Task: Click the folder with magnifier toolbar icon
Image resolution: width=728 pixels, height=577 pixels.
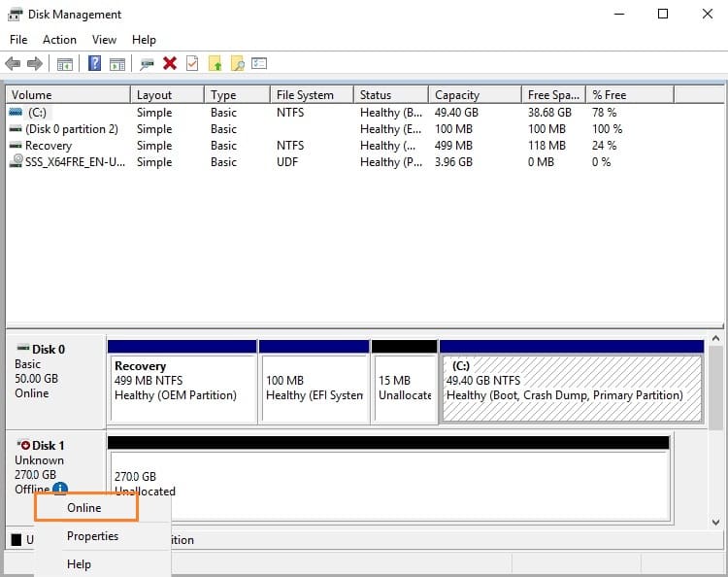Action: click(x=237, y=64)
